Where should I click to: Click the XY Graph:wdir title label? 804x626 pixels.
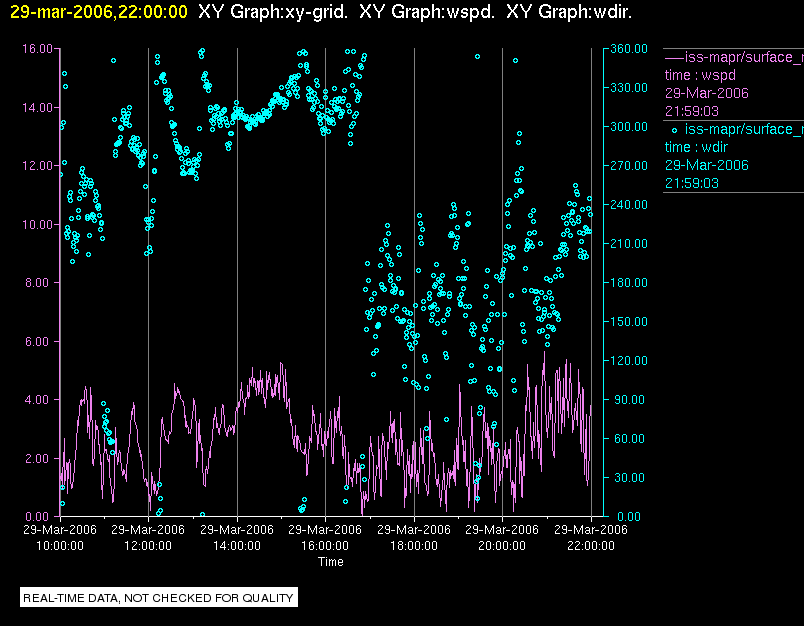tap(569, 12)
